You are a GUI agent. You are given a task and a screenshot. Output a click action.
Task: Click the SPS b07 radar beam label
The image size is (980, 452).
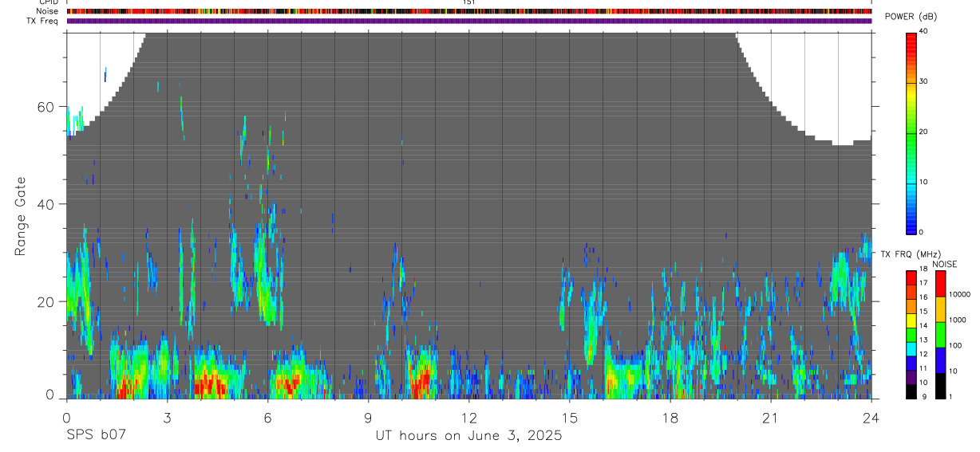click(x=96, y=435)
